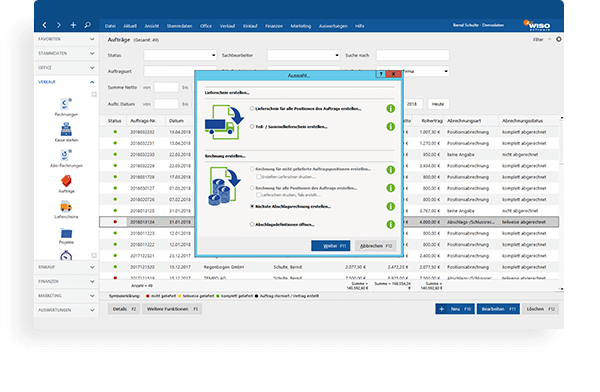Select Lieferschein für alle Positionen radio
This screenshot has width=600, height=392.
pos(252,109)
